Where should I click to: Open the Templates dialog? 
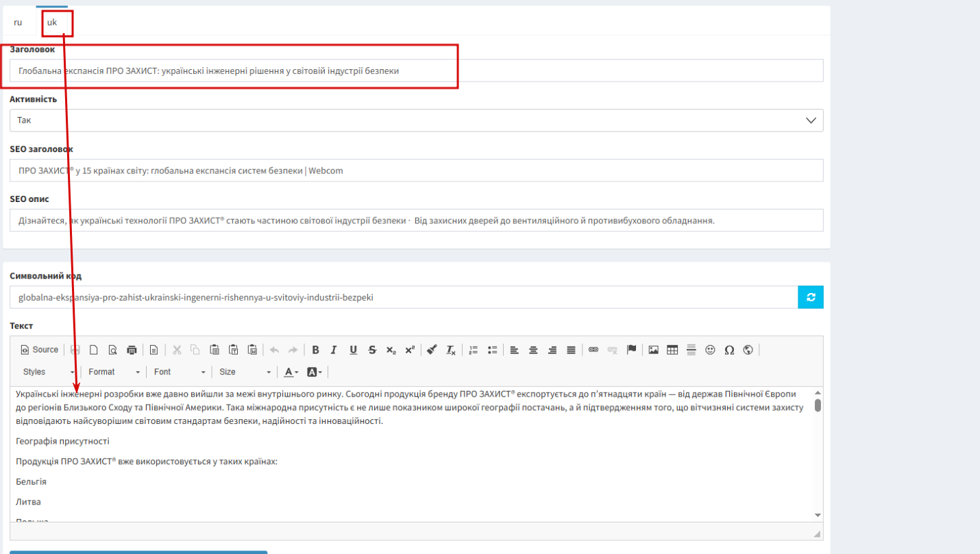coord(154,350)
